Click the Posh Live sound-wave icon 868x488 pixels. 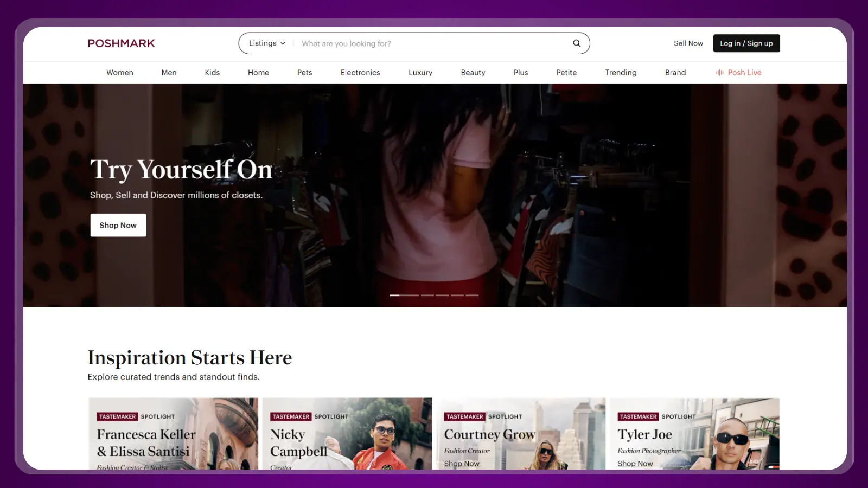tap(720, 73)
